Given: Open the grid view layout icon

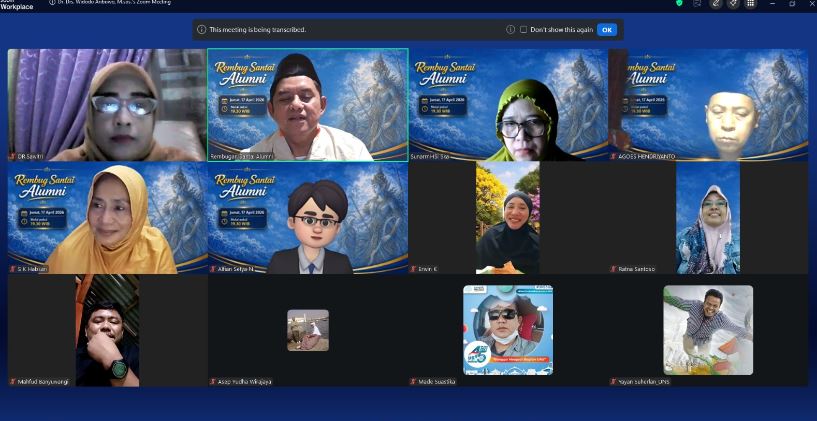Looking at the screenshot, I should pyautogui.click(x=750, y=3).
